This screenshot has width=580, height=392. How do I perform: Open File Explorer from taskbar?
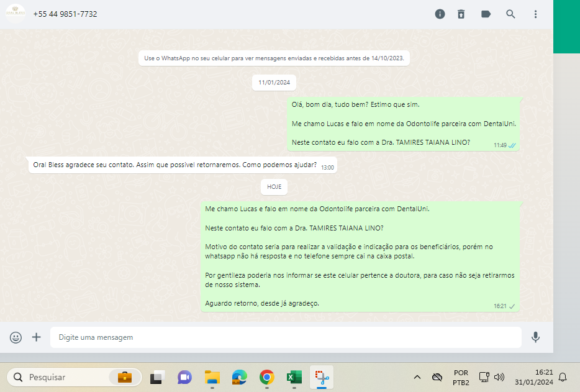coord(212,377)
